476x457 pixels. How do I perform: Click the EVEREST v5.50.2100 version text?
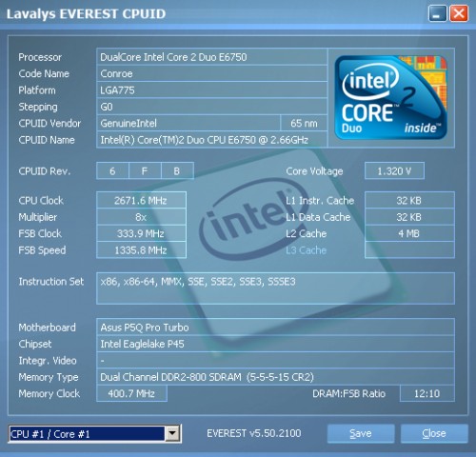[x=254, y=433]
